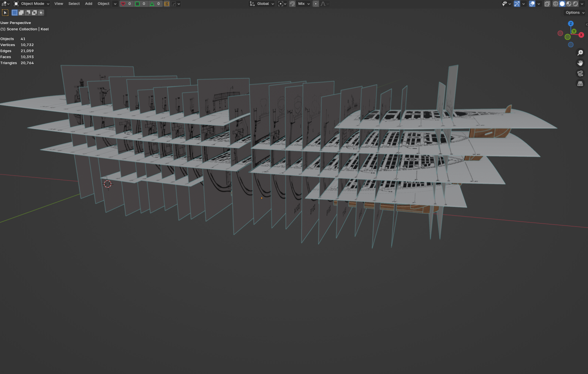This screenshot has height=374, width=588.
Task: Click the 'User Perspective' label
Action: pyautogui.click(x=16, y=23)
